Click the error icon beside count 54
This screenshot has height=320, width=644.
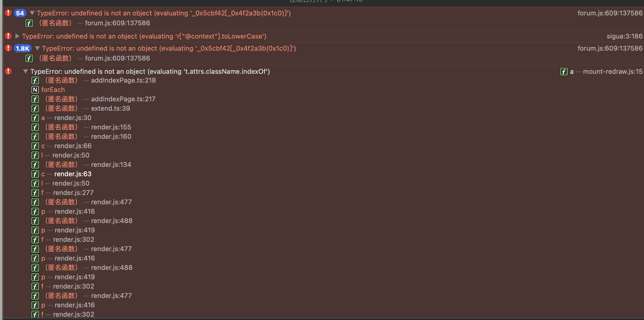pyautogui.click(x=8, y=13)
